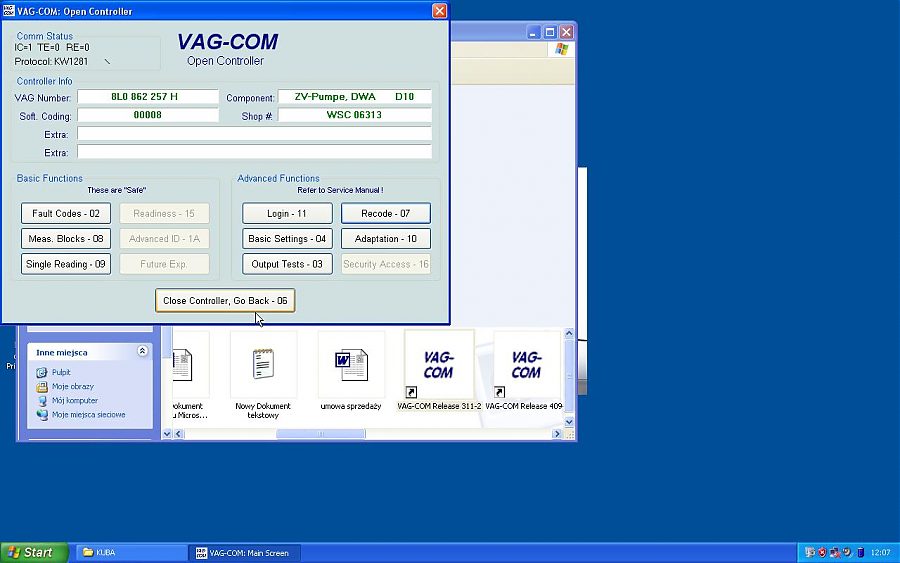This screenshot has width=900, height=563.
Task: Click folder window's vertical scroll up arrow
Action: [569, 333]
